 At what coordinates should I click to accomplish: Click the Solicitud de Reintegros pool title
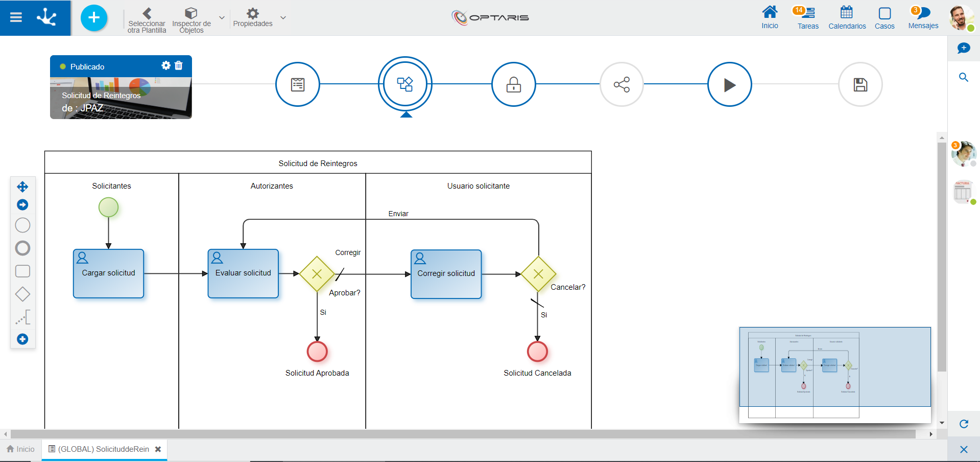[x=318, y=164]
